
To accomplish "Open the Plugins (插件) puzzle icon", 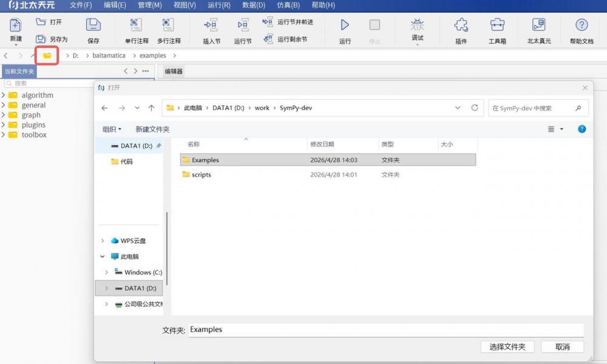I will (x=461, y=25).
